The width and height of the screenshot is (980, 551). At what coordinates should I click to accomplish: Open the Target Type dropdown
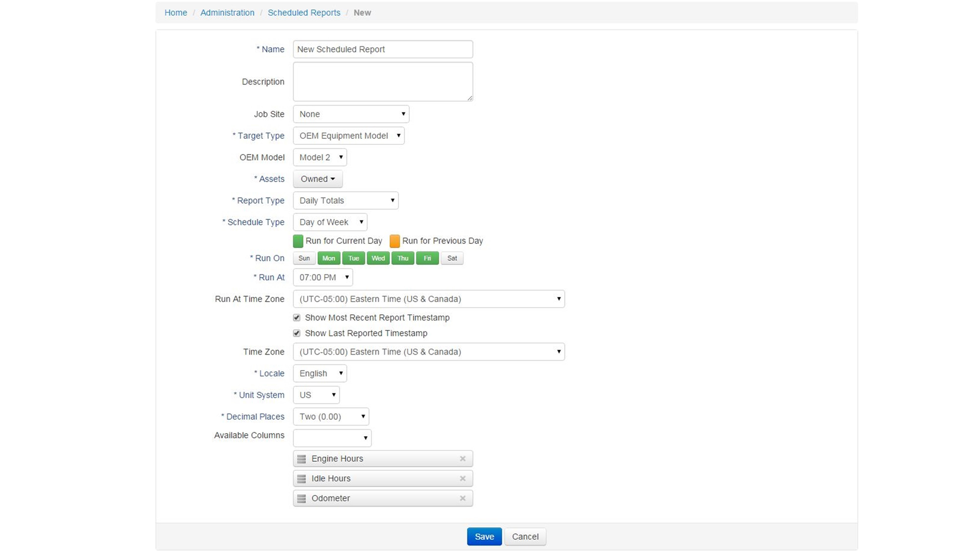(x=349, y=136)
